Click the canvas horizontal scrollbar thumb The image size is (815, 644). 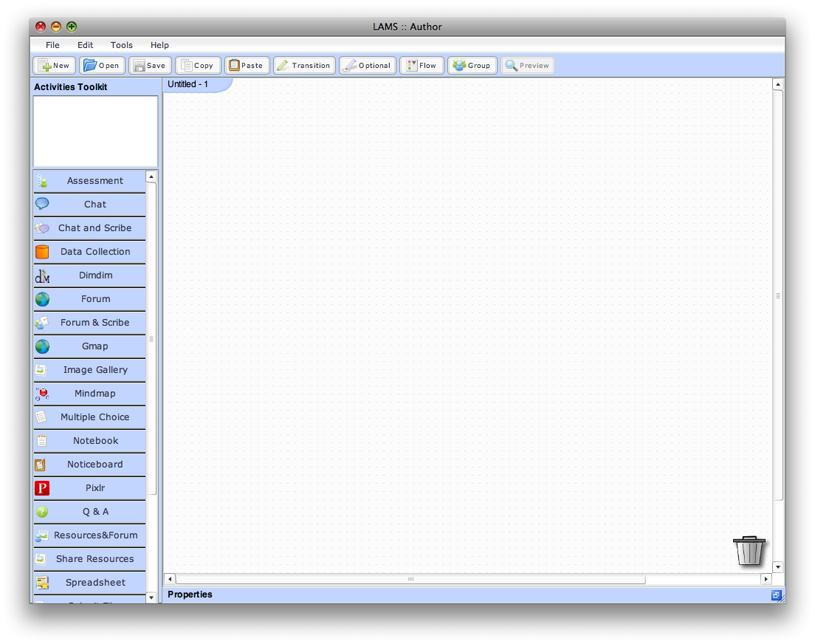[410, 579]
